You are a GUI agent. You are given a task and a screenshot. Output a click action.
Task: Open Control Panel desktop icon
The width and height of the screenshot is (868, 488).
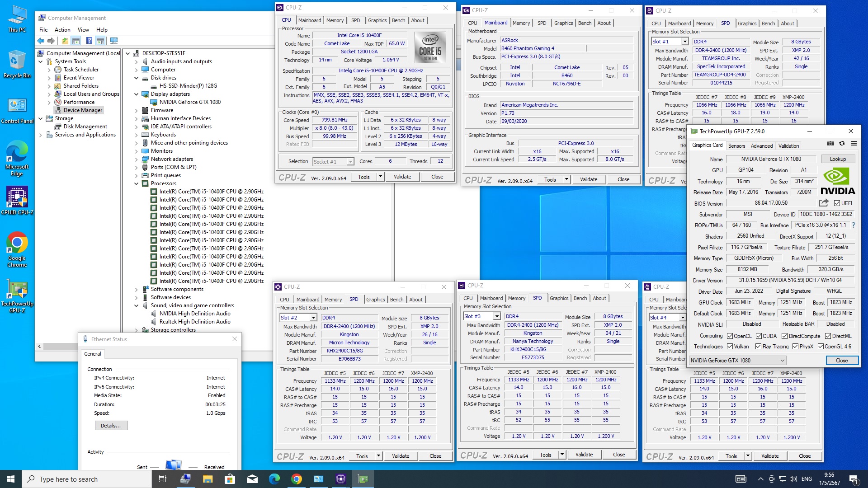tap(17, 111)
